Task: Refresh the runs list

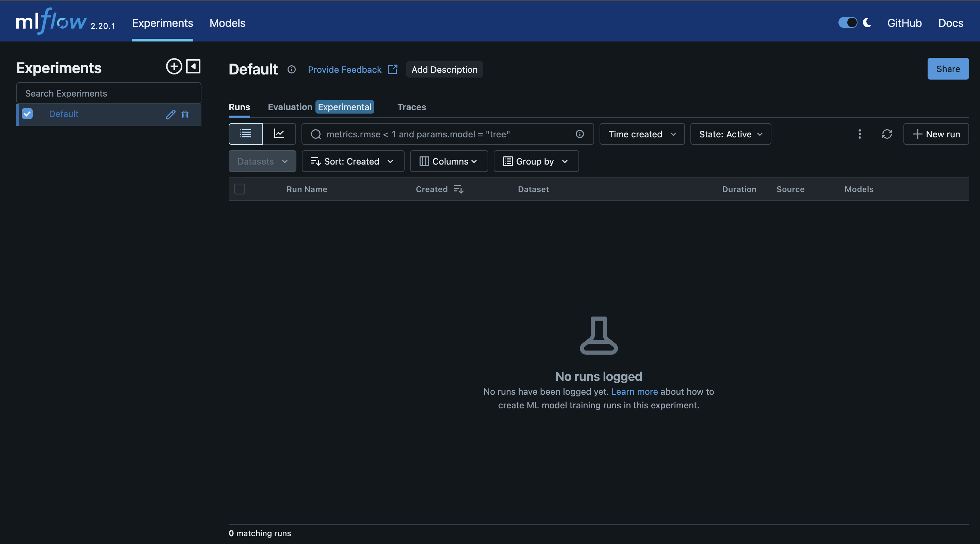Action: click(887, 134)
